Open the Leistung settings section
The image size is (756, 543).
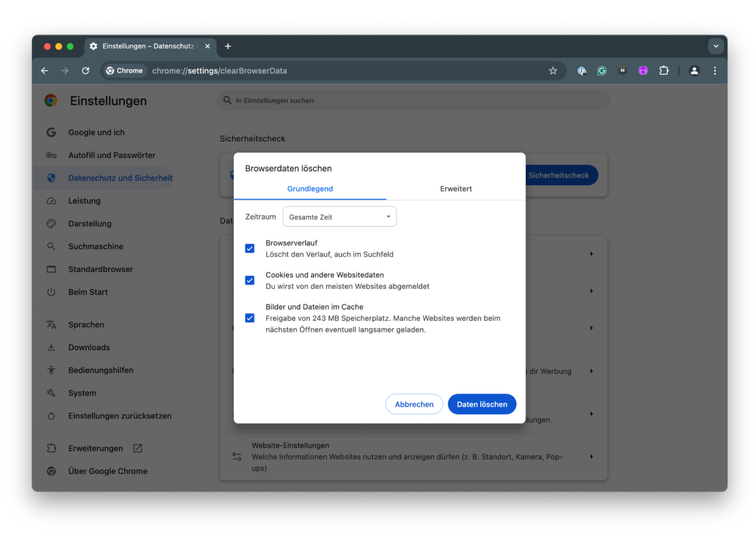84,201
